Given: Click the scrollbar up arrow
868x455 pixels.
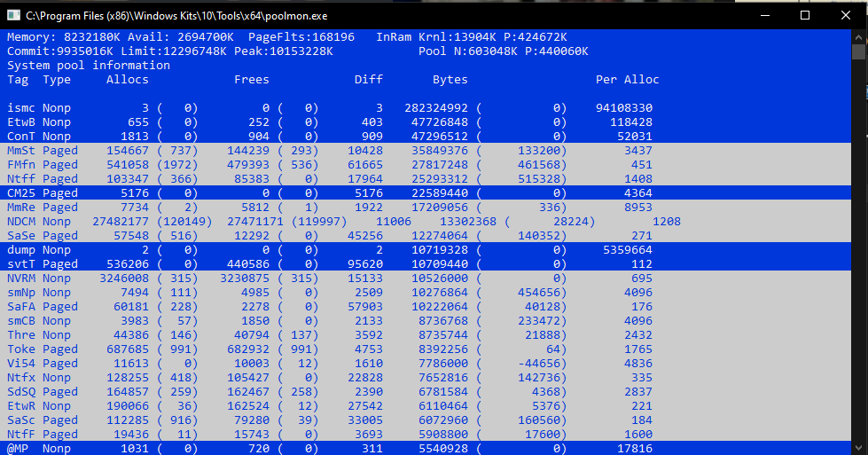Looking at the screenshot, I should pyautogui.click(x=858, y=37).
